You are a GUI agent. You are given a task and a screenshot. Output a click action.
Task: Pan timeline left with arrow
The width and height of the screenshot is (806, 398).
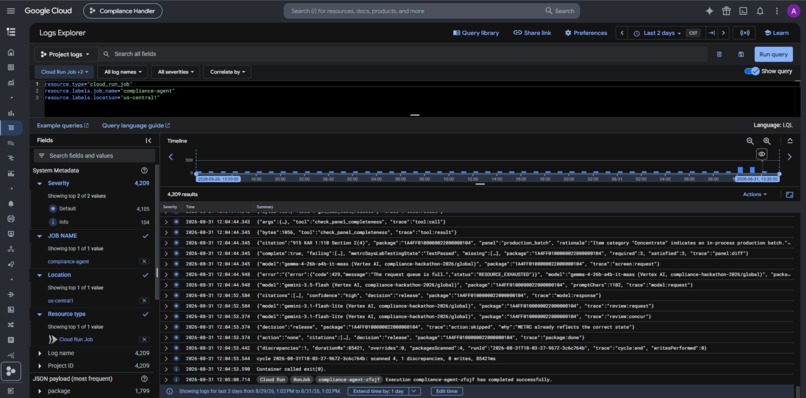[x=171, y=157]
